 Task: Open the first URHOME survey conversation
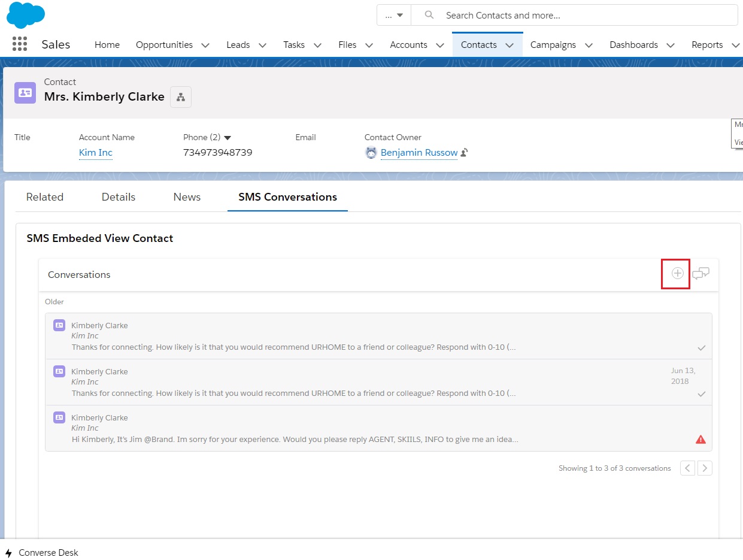coord(378,336)
